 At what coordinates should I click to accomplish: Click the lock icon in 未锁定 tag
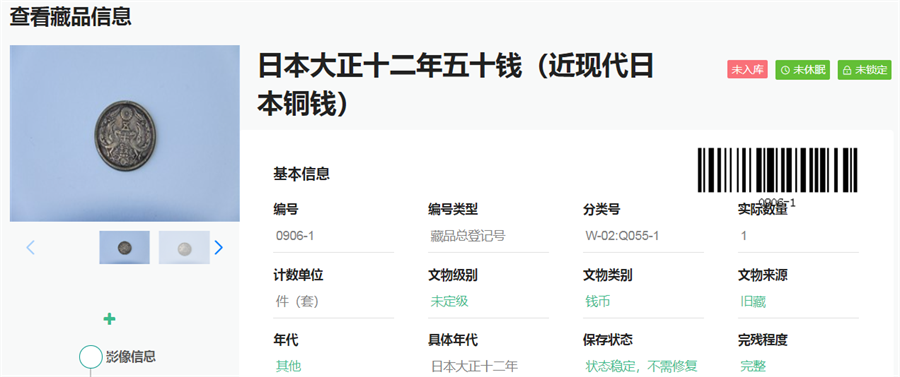tap(847, 70)
